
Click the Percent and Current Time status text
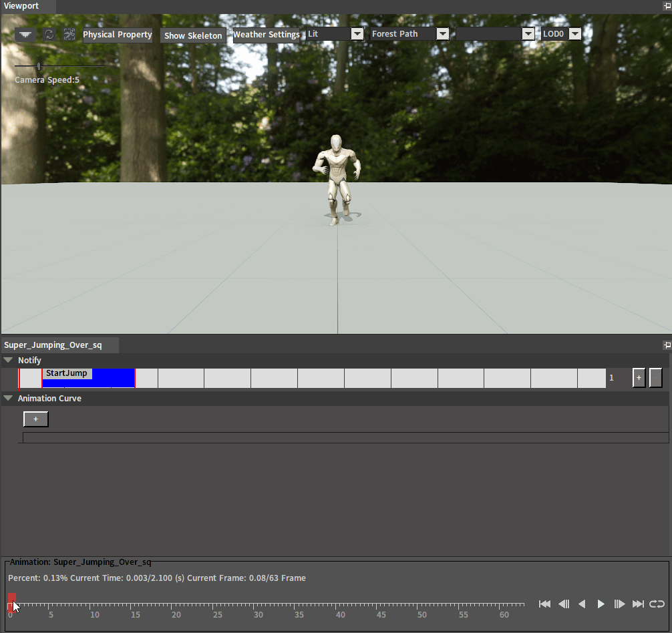pos(157,578)
